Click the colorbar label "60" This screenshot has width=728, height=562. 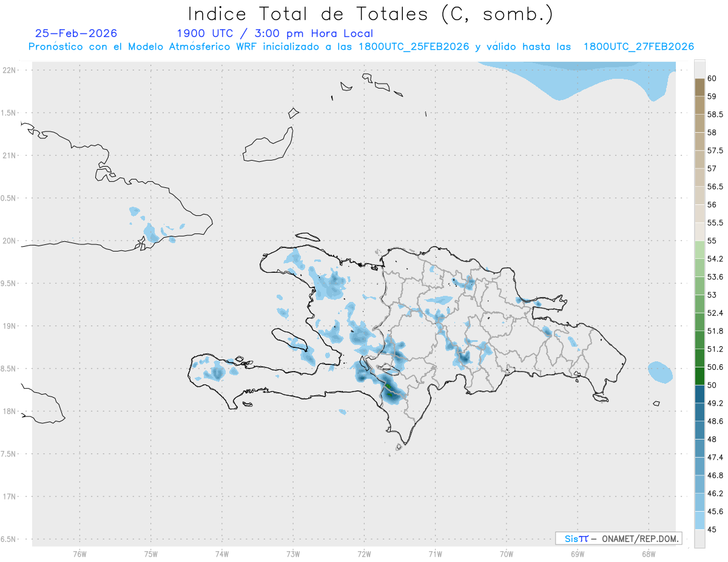pyautogui.click(x=712, y=79)
